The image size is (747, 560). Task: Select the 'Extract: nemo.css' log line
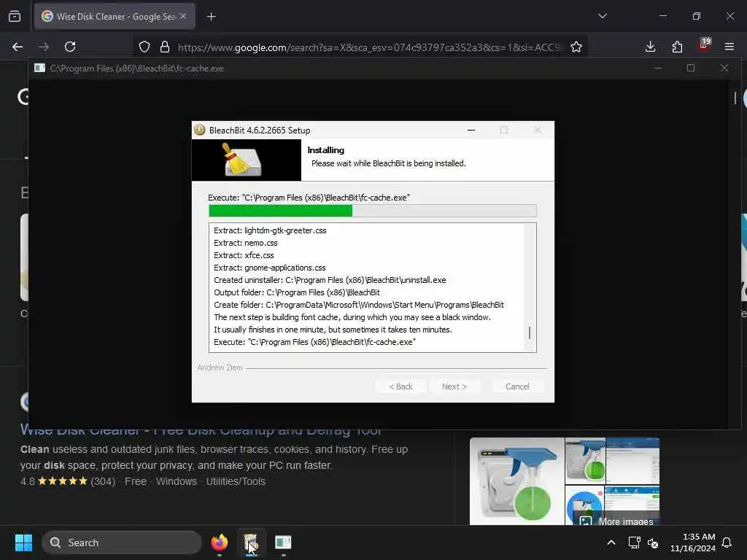coord(245,243)
